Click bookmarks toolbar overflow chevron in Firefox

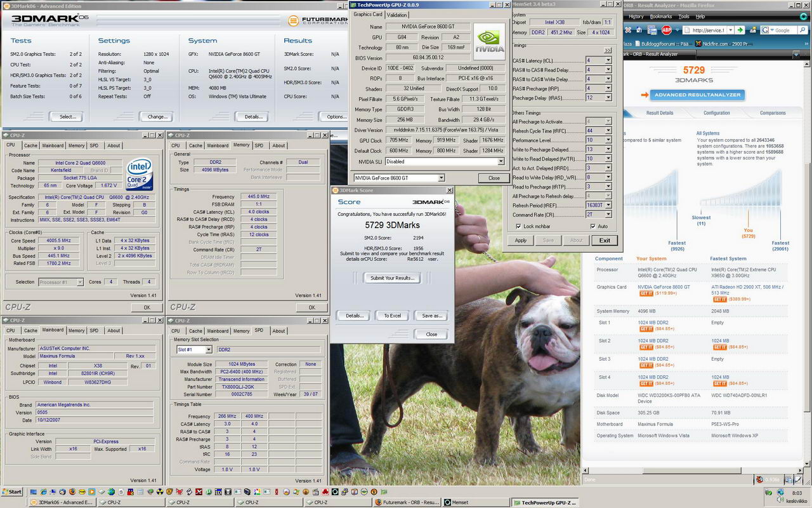click(x=806, y=44)
